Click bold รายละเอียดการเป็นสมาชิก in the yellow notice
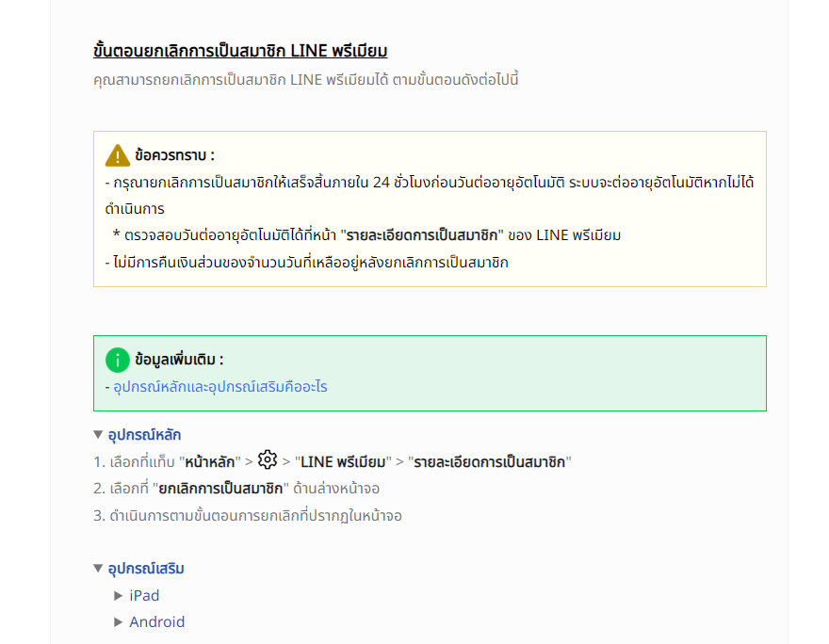 [x=421, y=235]
